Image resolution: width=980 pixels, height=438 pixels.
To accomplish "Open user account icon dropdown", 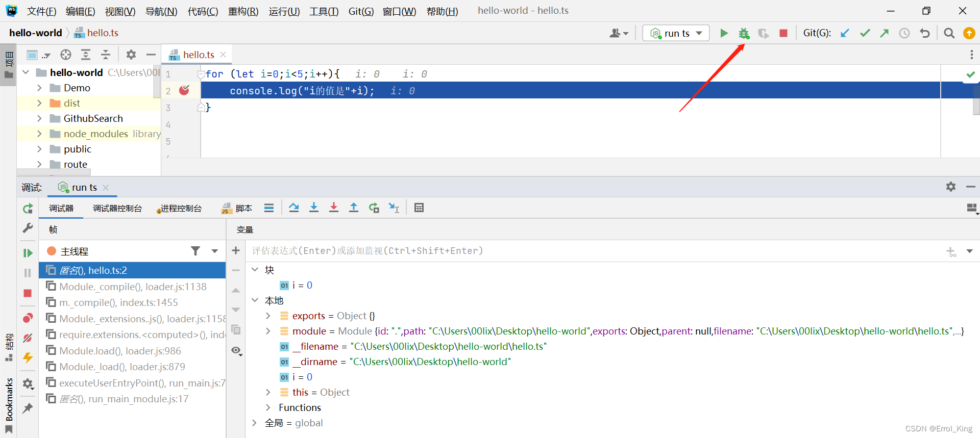I will [x=619, y=33].
